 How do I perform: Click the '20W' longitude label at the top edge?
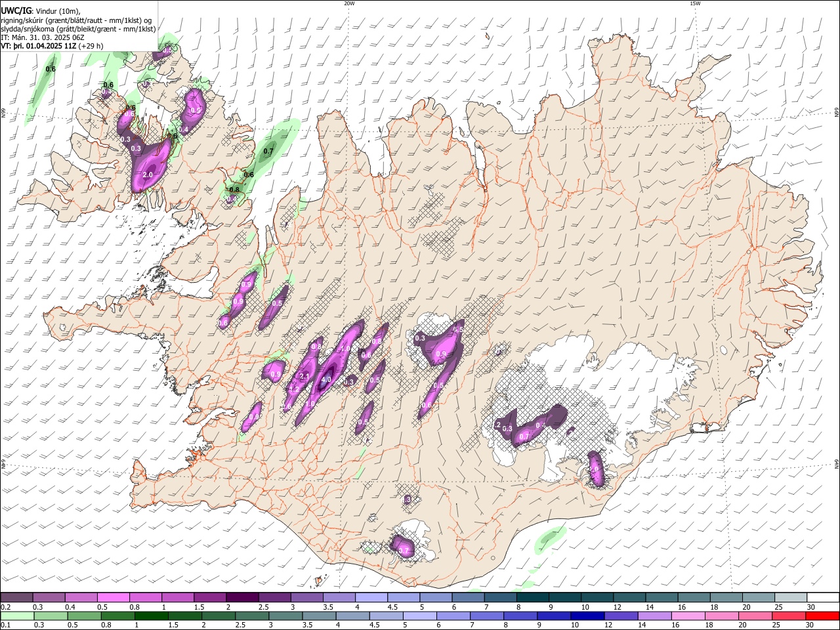pyautogui.click(x=349, y=3)
